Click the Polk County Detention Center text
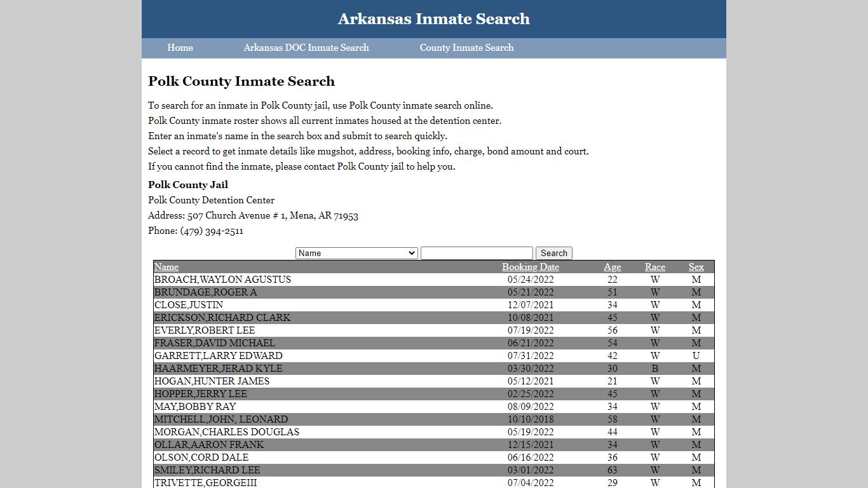The image size is (868, 488). tap(212, 200)
